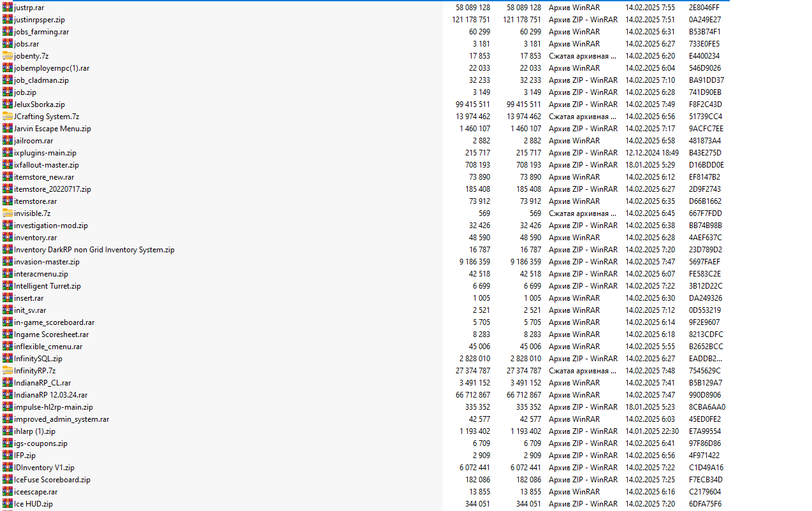Click date 14.01.2025 22:30

(652, 431)
